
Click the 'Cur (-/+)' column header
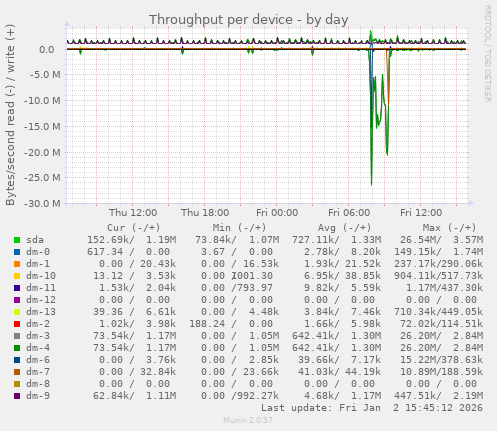point(134,228)
